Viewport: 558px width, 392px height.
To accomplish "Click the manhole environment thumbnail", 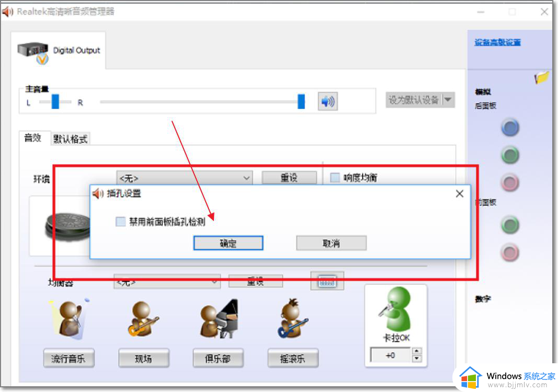I will click(67, 226).
